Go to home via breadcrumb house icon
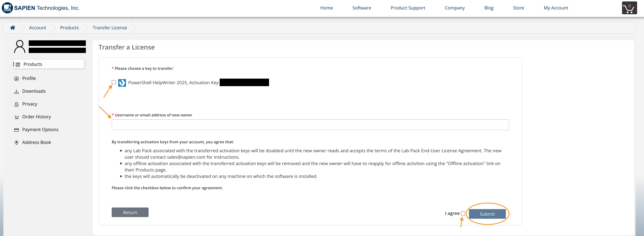This screenshot has width=644, height=236. click(13, 27)
